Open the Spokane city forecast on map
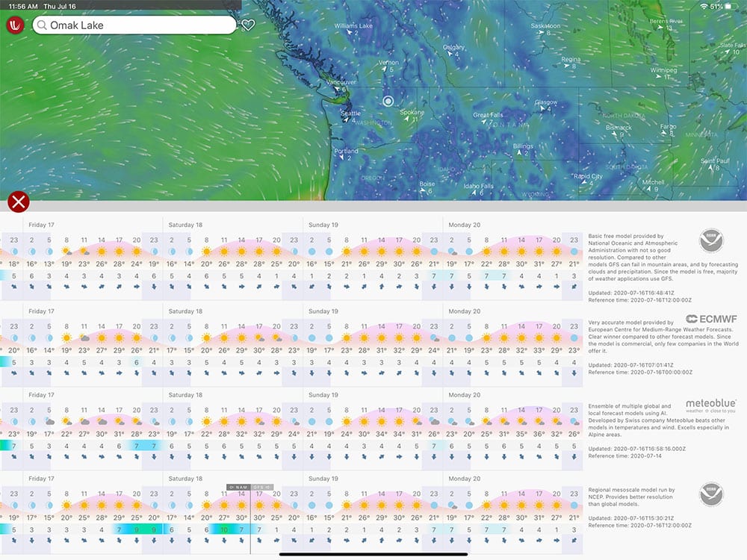 tap(412, 113)
